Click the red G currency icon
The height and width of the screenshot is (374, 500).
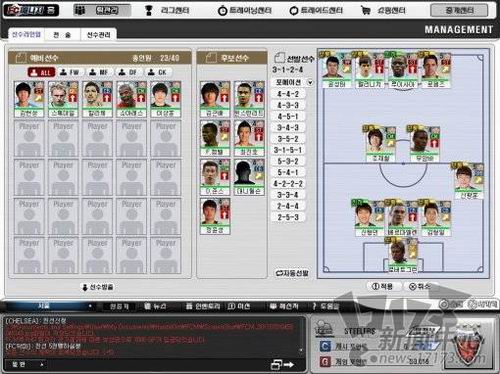coord(325,362)
